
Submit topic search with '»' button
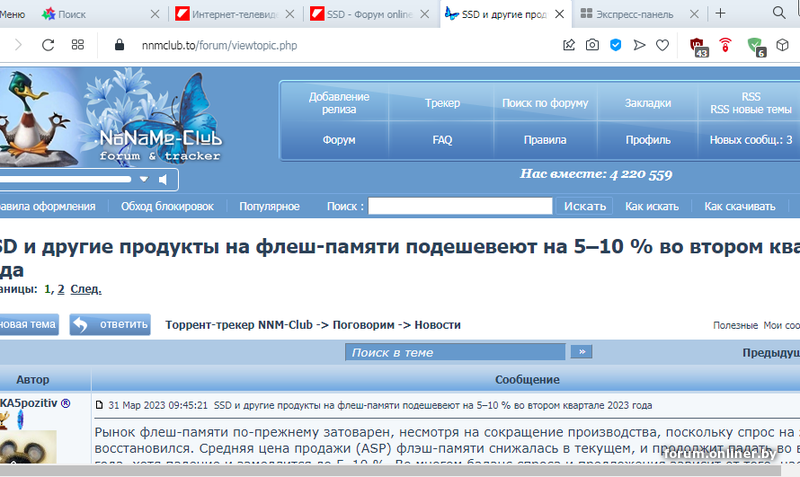(582, 352)
